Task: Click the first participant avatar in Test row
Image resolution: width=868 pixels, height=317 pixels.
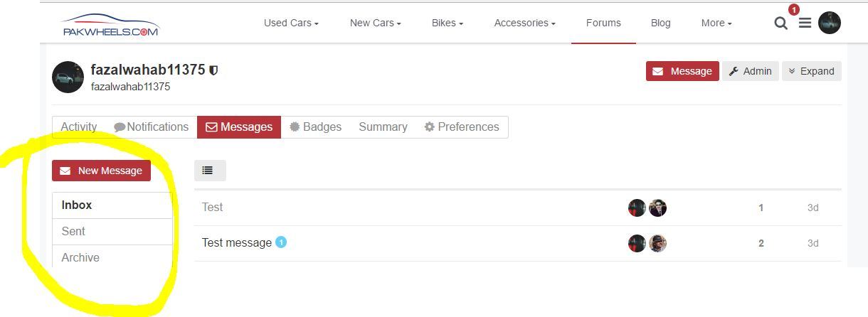Action: 637,208
